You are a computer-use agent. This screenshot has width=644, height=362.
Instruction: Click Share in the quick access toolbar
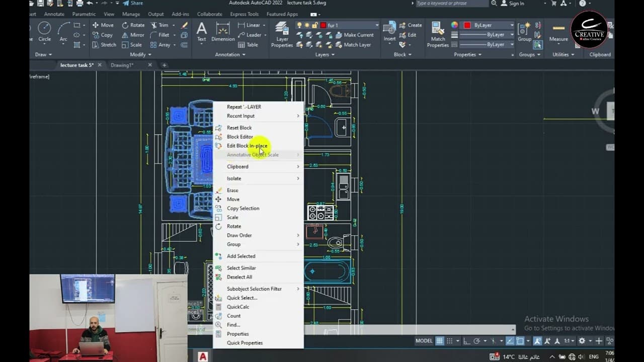click(x=133, y=3)
